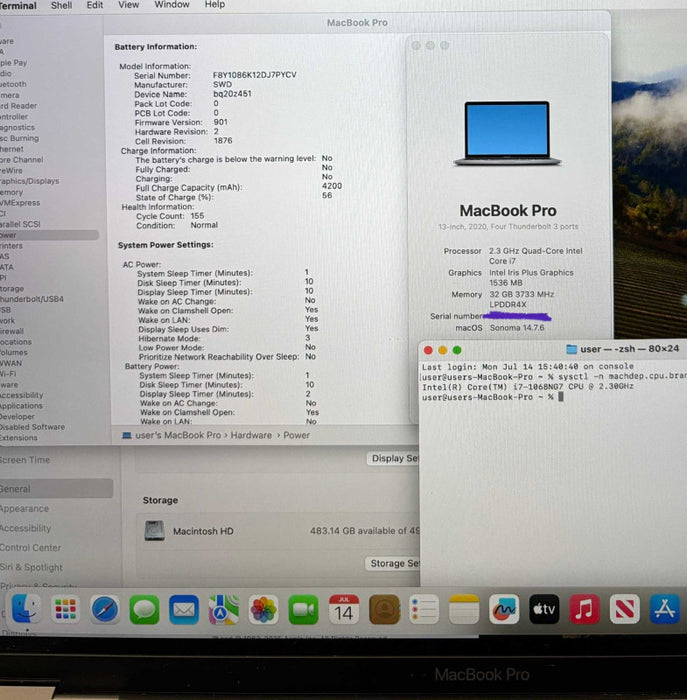Click the Display Settings button

(394, 458)
